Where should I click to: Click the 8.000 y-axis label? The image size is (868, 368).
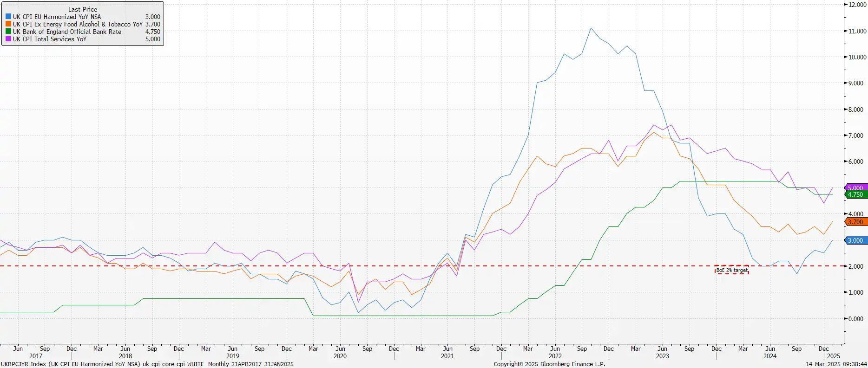click(x=856, y=110)
